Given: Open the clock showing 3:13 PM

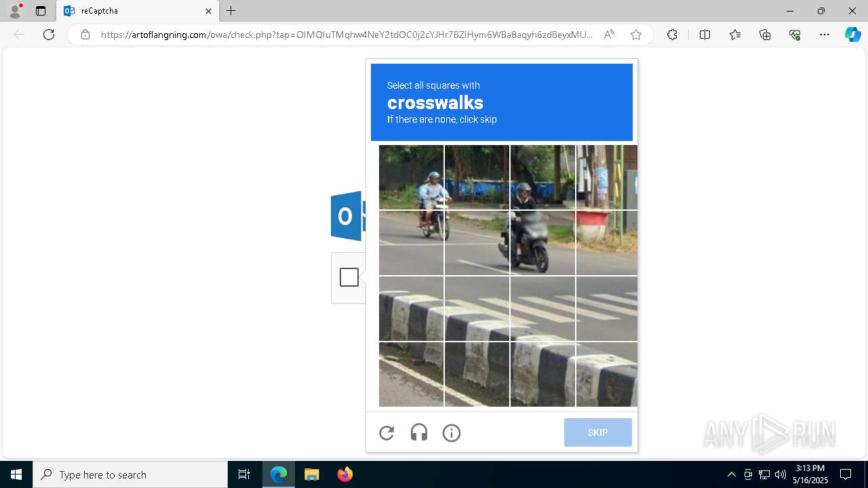Looking at the screenshot, I should (x=810, y=474).
